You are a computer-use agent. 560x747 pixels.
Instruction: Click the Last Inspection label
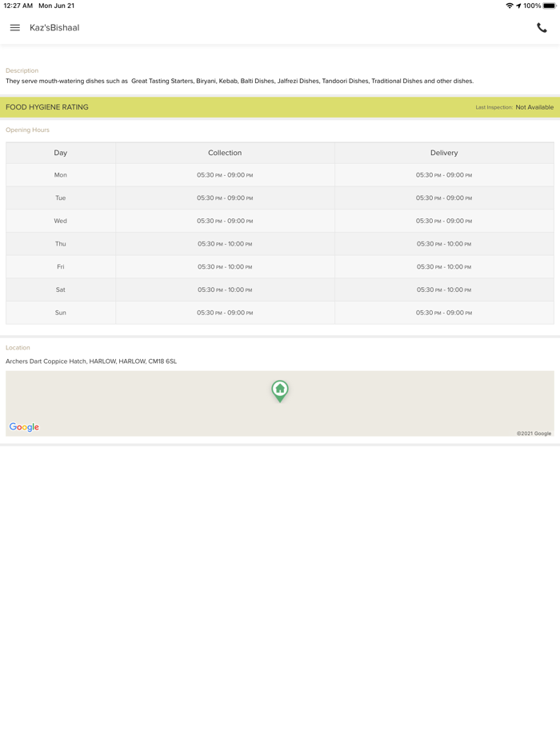(494, 107)
